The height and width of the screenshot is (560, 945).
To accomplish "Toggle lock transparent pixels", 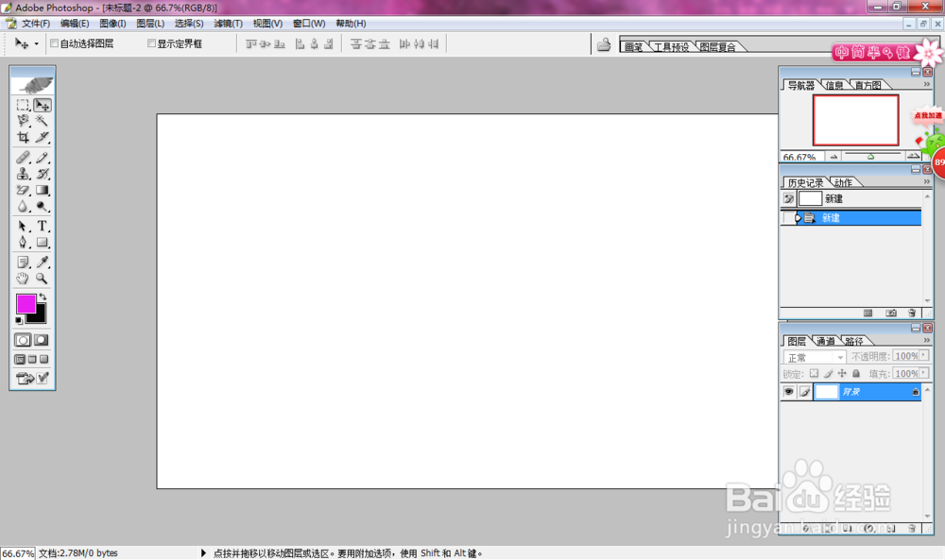I will pyautogui.click(x=814, y=373).
